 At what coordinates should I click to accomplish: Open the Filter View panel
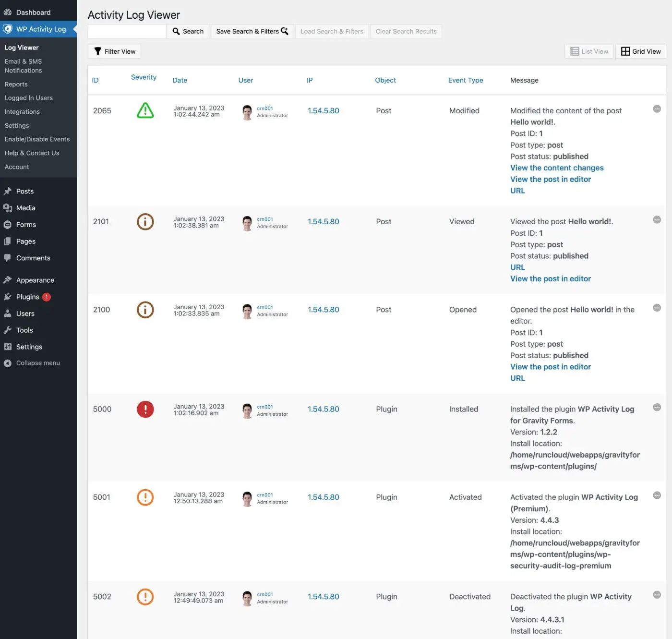(x=114, y=51)
